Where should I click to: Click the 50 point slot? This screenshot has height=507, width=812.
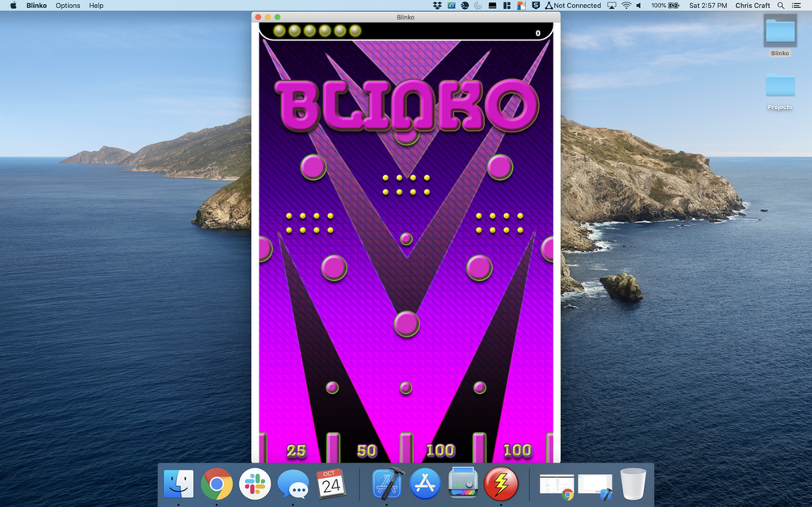(367, 450)
